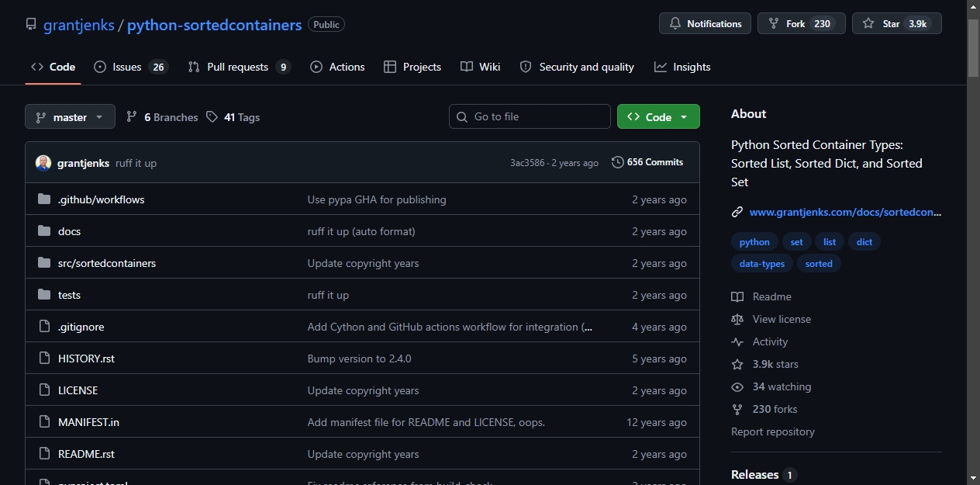Viewport: 980px width, 485px height.
Task: Click the magnifier icon in Go to file
Action: pos(462,116)
